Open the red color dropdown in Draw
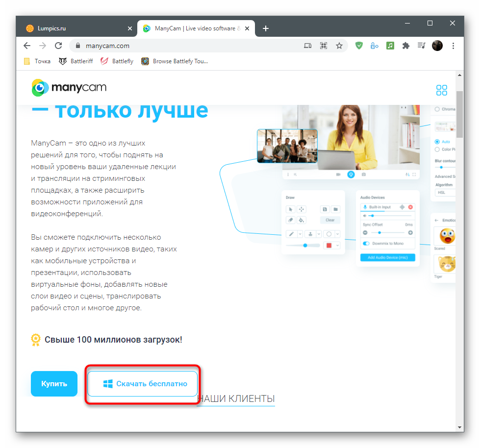This screenshot has height=448, width=480. [337, 246]
